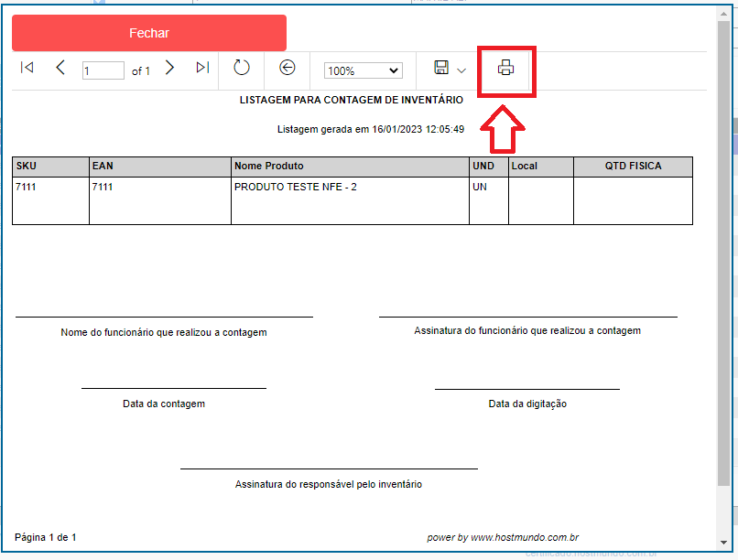This screenshot has height=560, width=738.
Task: Print the inventory count listing
Action: 505,68
